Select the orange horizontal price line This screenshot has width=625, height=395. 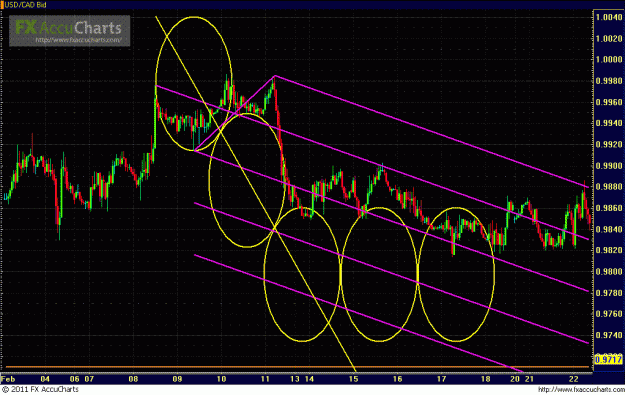[x=297, y=367]
